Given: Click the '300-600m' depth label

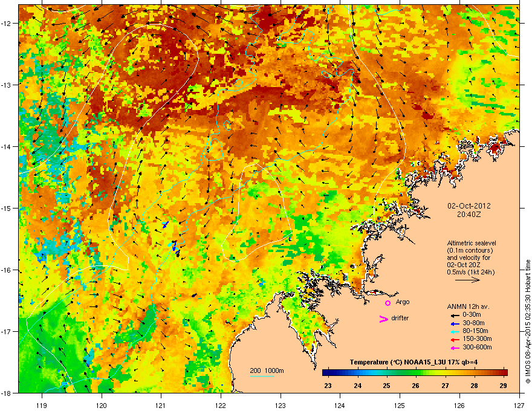Looking at the screenshot, I should pyautogui.click(x=477, y=348).
